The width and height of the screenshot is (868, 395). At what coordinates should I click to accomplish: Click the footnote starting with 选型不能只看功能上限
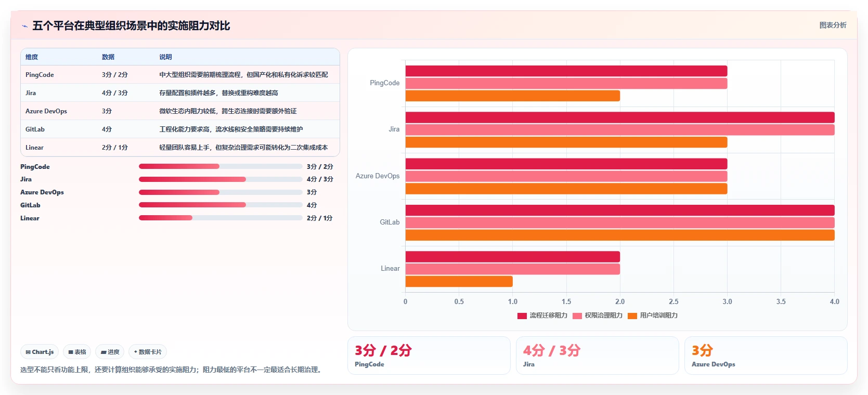[x=172, y=370]
